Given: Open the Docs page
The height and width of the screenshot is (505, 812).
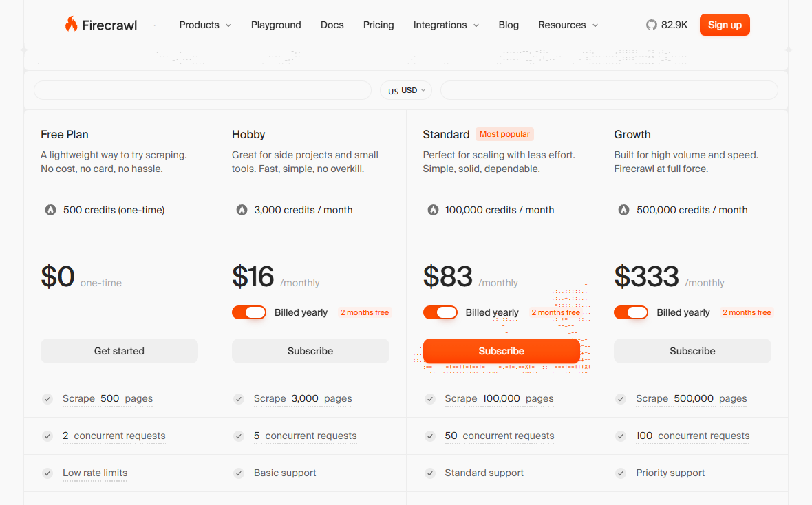Looking at the screenshot, I should 332,25.
